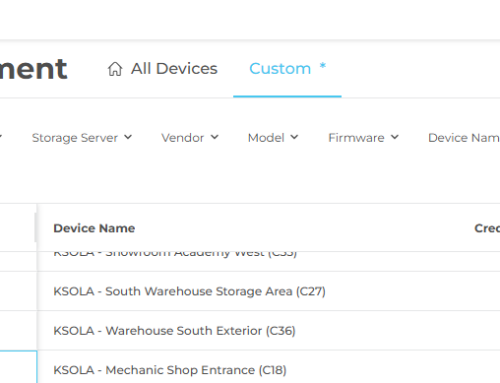Open the Model filter dropdown
Screen dimensions: 500x383
coord(273,138)
